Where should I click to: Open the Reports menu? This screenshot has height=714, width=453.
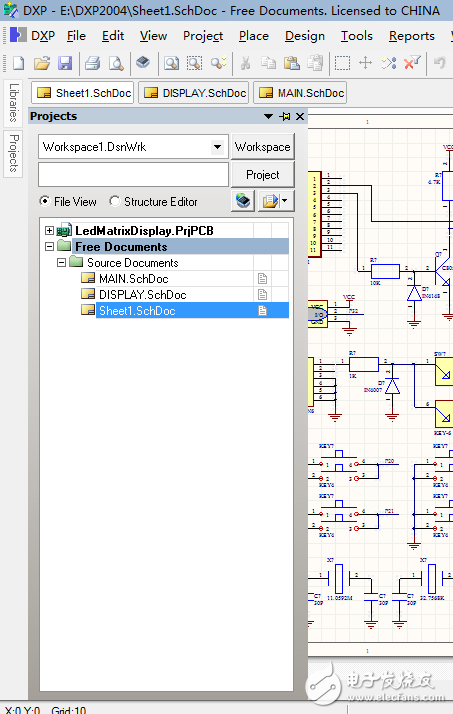tap(412, 36)
